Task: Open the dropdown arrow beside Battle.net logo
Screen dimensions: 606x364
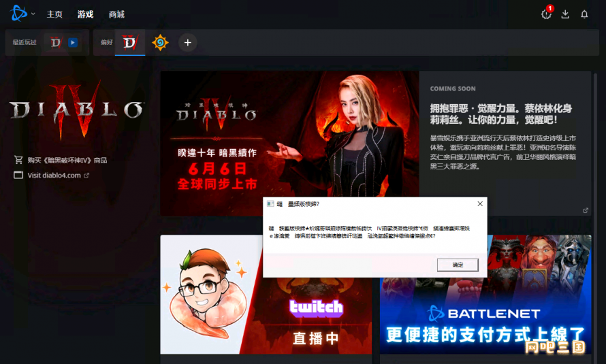Action: pyautogui.click(x=33, y=14)
